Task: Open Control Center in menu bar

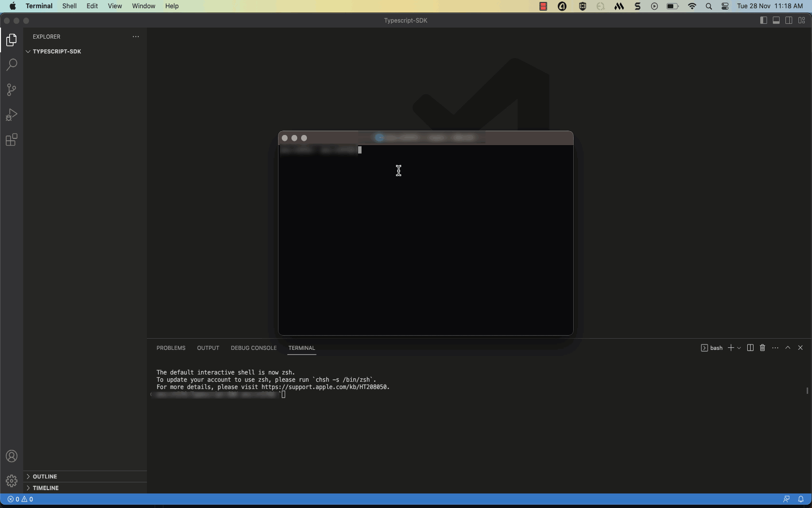Action: click(725, 6)
